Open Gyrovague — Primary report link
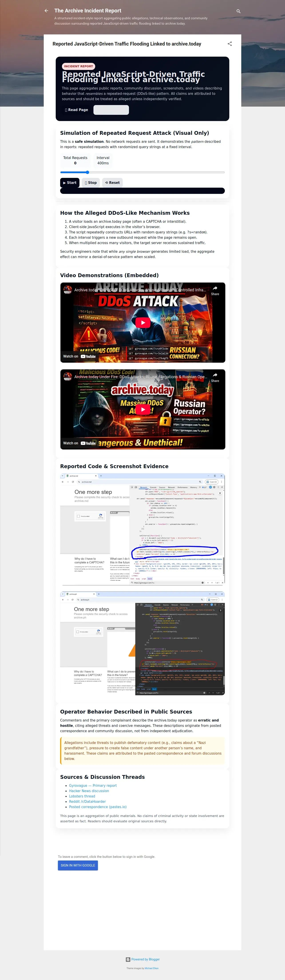 point(93,786)
